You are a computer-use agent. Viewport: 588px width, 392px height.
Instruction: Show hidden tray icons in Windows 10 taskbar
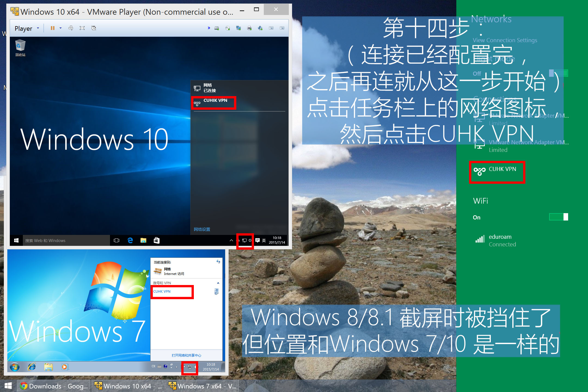[231, 240]
